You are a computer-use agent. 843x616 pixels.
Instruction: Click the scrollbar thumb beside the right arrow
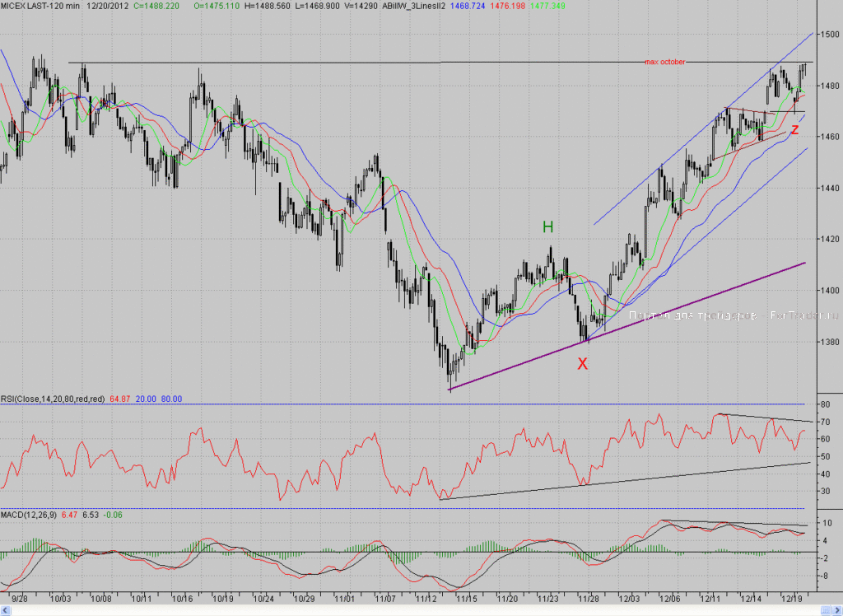tap(826, 610)
